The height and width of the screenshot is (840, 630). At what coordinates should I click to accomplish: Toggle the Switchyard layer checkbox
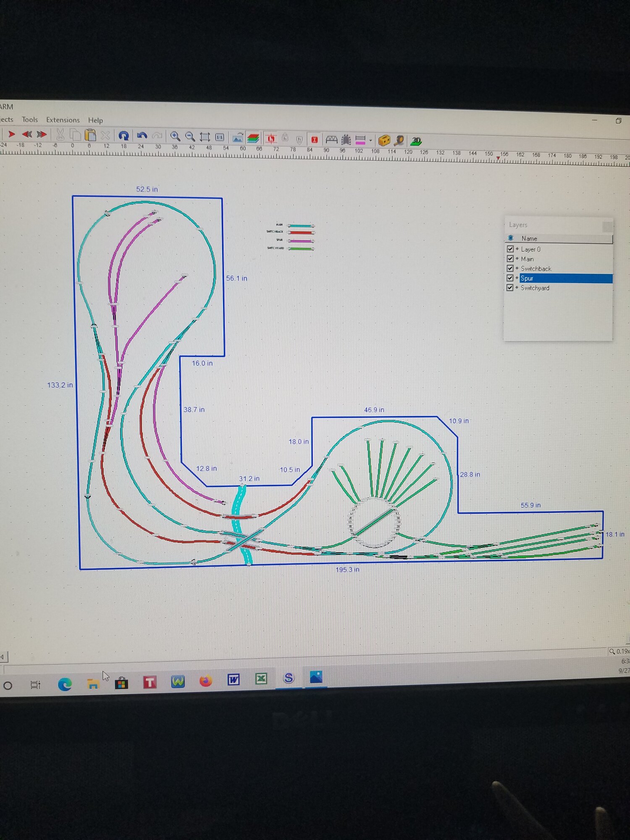pos(510,287)
